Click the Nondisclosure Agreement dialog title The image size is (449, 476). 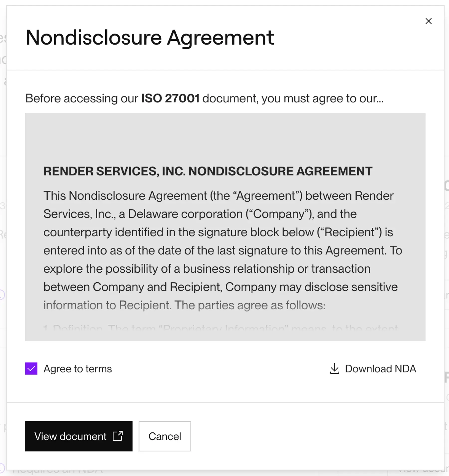(150, 37)
